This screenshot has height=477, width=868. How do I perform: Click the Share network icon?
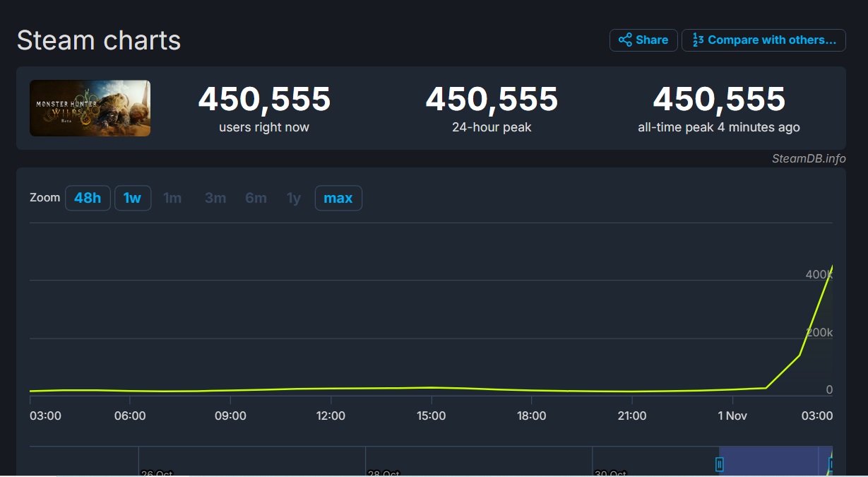(x=625, y=40)
